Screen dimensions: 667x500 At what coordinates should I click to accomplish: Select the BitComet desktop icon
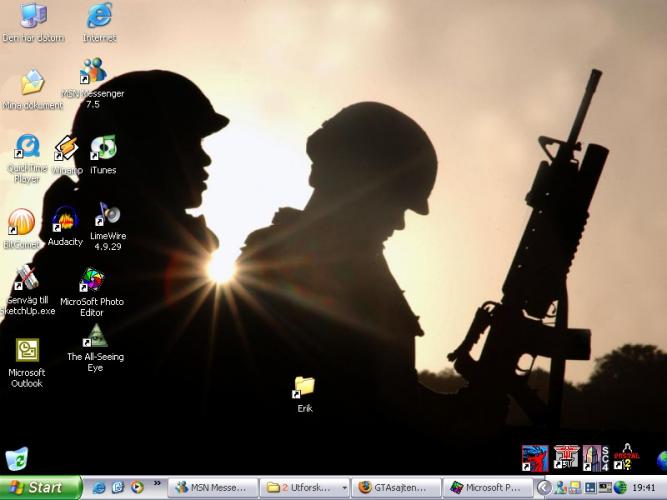pyautogui.click(x=21, y=222)
